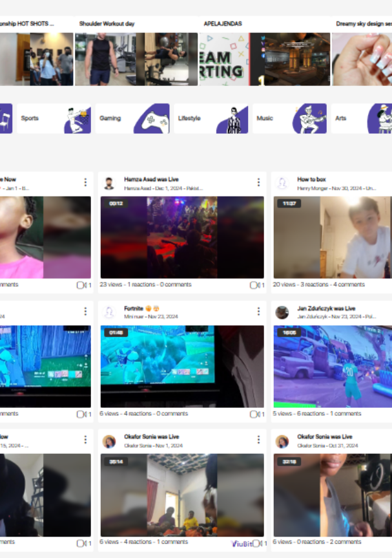Open the Dreamy sky design title
The width and height of the screenshot is (392, 558).
click(x=364, y=24)
